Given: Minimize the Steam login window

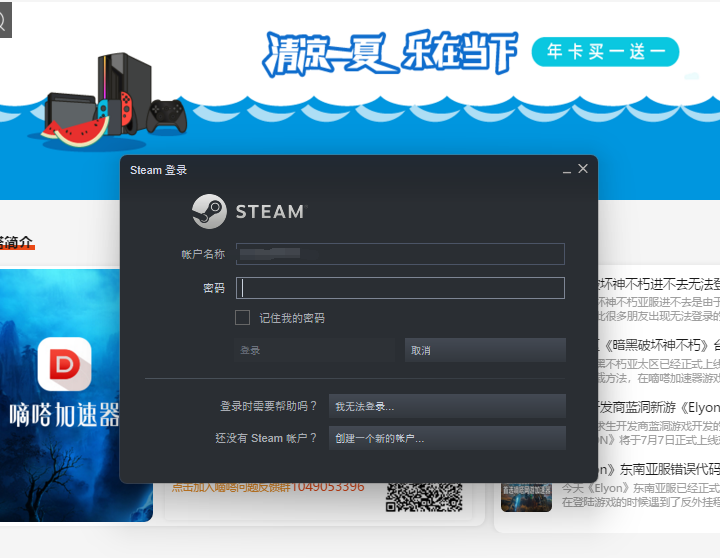Looking at the screenshot, I should (567, 172).
